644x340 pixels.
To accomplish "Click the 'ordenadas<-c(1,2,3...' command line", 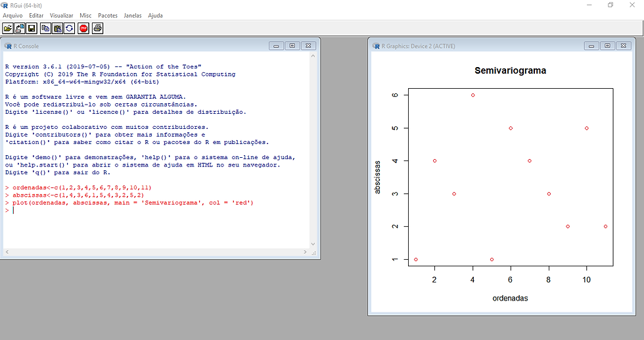I will point(78,187).
